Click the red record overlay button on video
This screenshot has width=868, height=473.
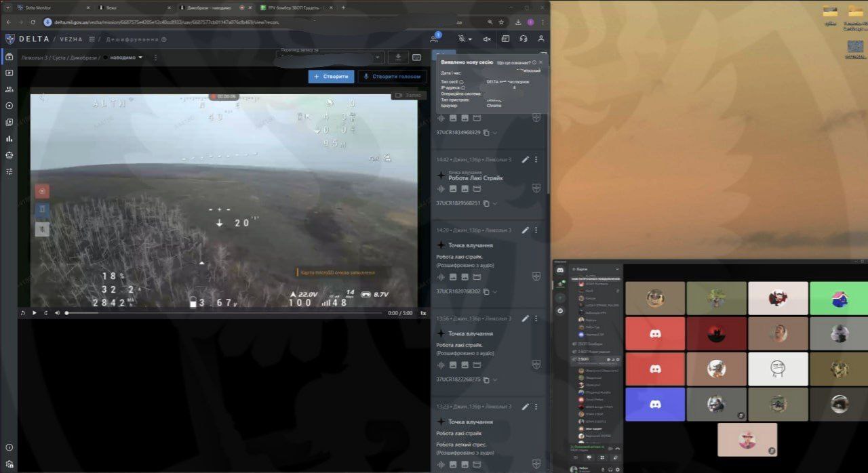click(42, 191)
